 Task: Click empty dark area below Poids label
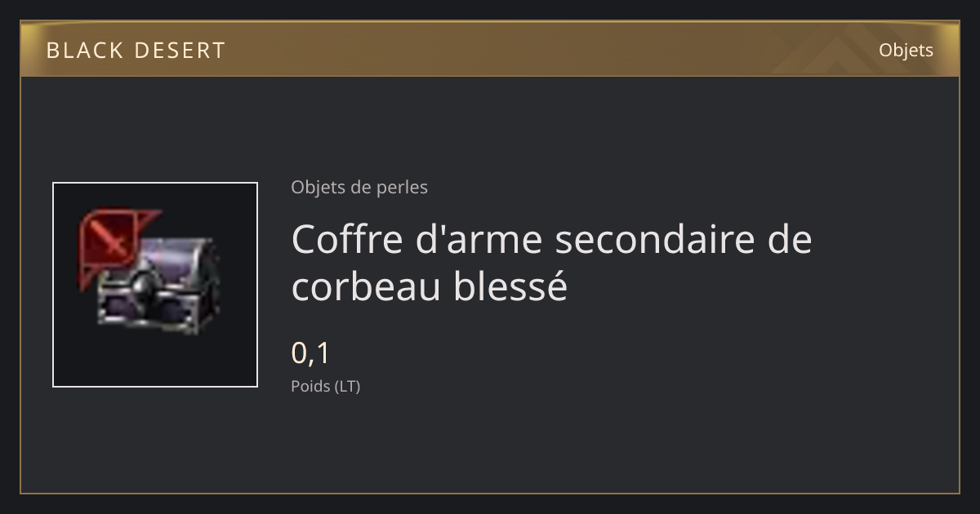490,445
